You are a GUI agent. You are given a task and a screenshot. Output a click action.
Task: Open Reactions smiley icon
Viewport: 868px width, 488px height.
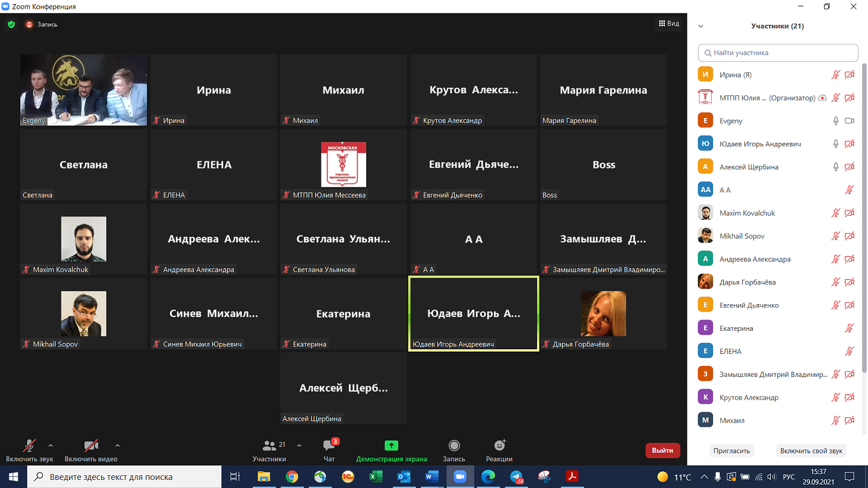point(499,446)
